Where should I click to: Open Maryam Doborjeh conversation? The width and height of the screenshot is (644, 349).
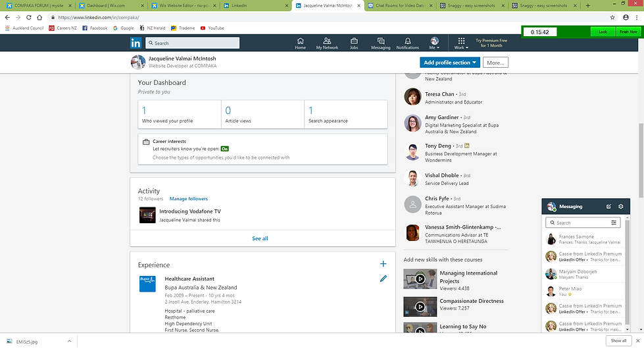pos(583,274)
